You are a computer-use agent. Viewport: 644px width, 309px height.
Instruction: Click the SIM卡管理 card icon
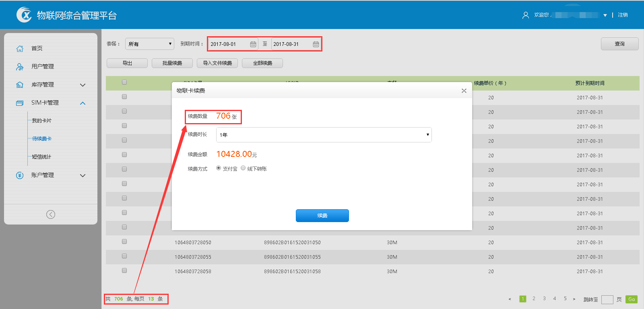20,103
